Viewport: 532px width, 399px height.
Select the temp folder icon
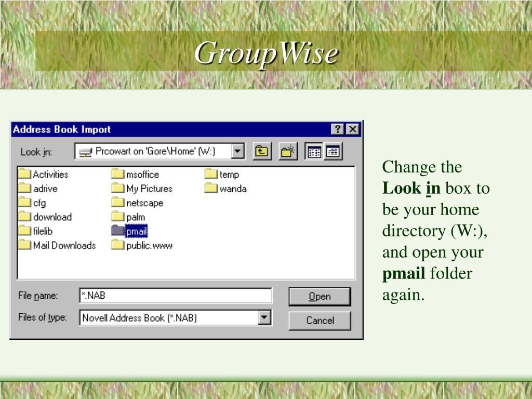click(x=211, y=174)
